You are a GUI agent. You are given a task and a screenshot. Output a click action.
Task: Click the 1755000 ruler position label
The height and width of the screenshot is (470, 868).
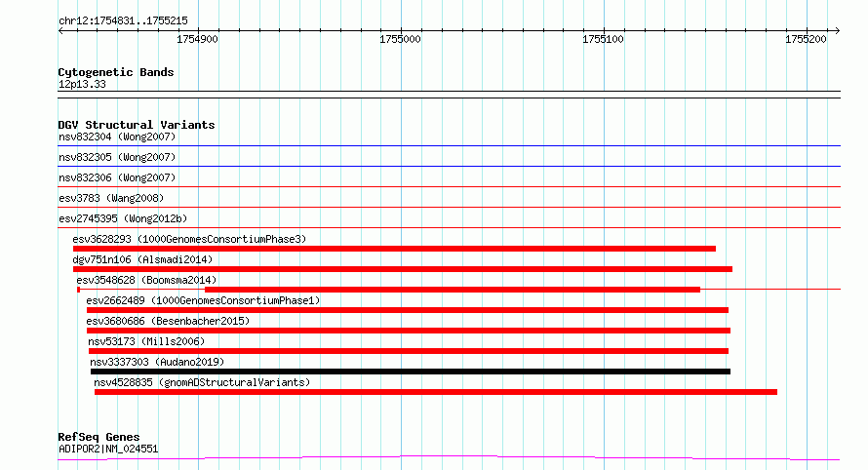point(400,39)
